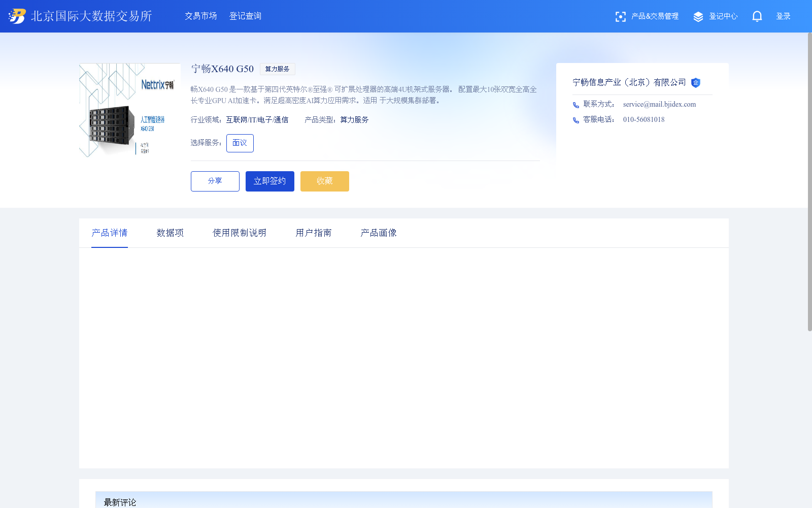Go to 产品&交易管理
The width and height of the screenshot is (812, 508).
[655, 16]
